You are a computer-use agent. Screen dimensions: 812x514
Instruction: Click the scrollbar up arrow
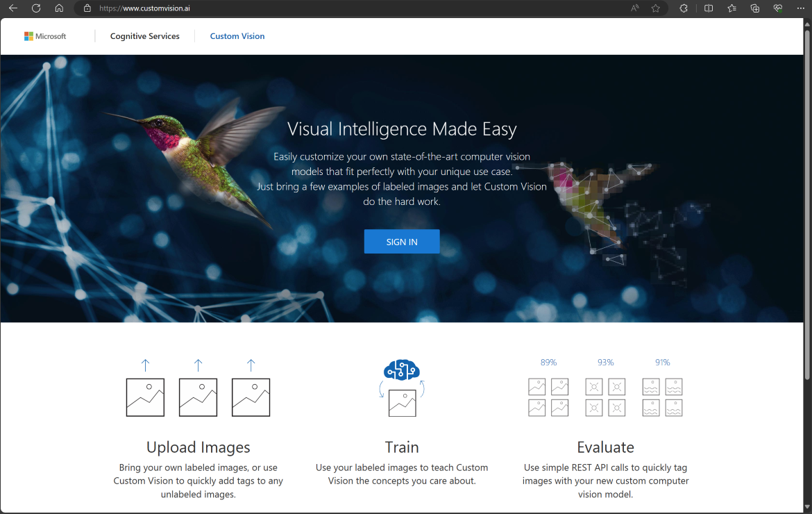tap(807, 24)
